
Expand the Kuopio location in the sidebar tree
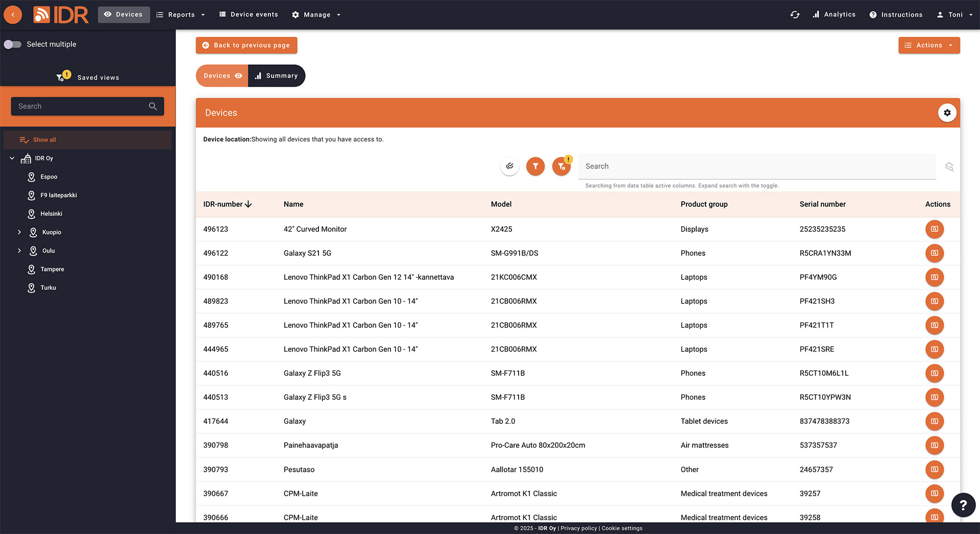(20, 232)
